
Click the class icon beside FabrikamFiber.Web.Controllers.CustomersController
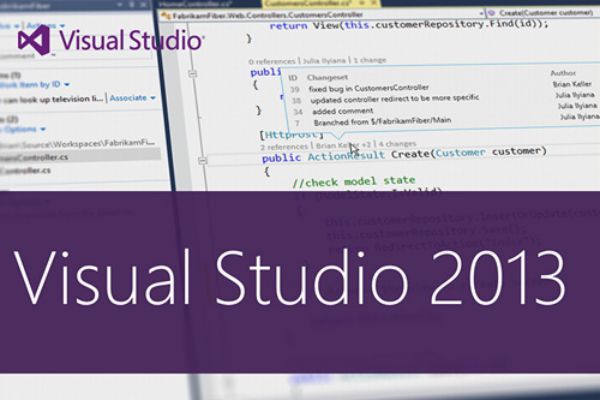pyautogui.click(x=166, y=16)
